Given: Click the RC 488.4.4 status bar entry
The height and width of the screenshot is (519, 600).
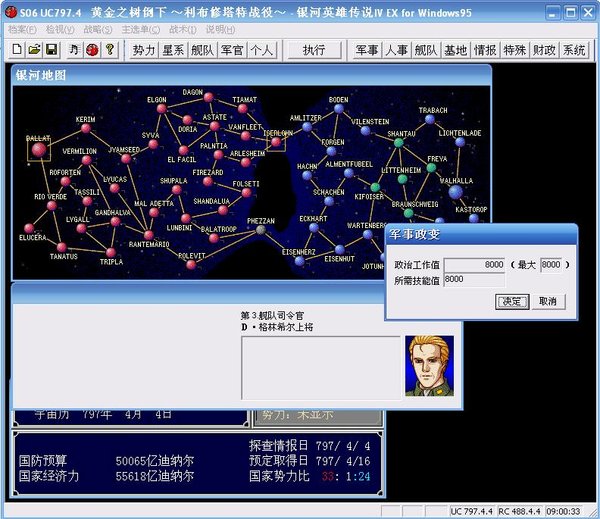Looking at the screenshot, I should pos(519,511).
